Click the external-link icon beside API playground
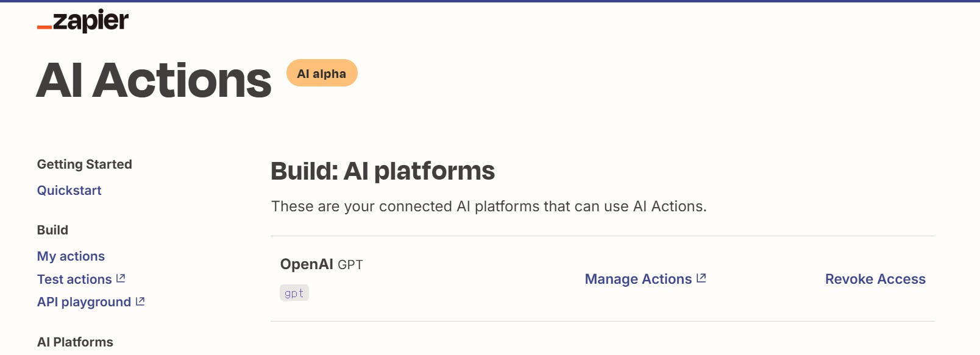The width and height of the screenshot is (980, 355). [x=140, y=301]
